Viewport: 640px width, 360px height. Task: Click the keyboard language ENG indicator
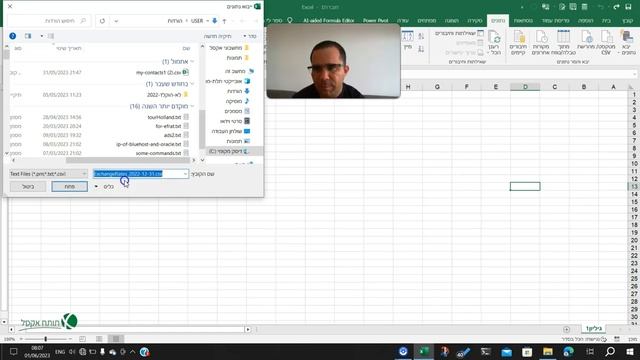[60, 351]
